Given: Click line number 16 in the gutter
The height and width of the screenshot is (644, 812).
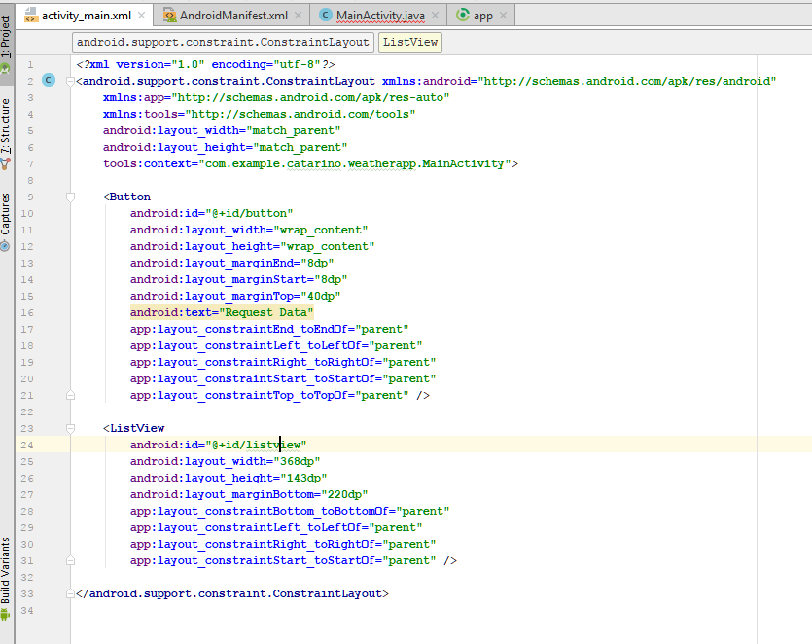Looking at the screenshot, I should 27,312.
